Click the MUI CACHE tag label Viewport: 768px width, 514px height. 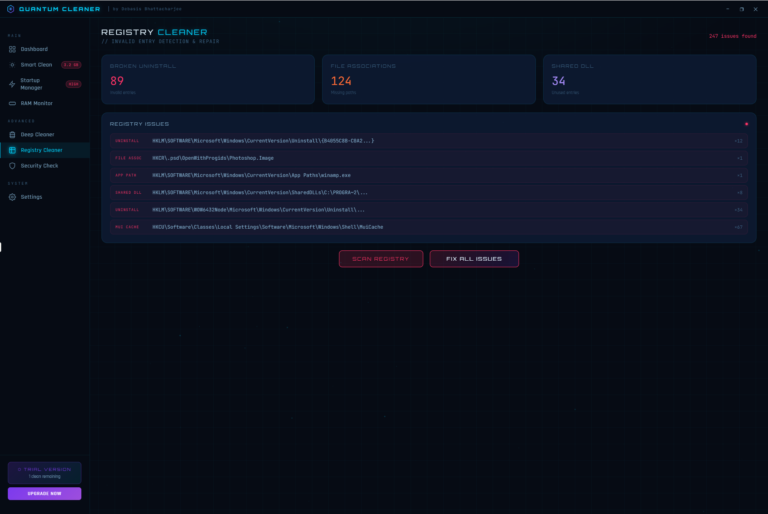click(127, 227)
